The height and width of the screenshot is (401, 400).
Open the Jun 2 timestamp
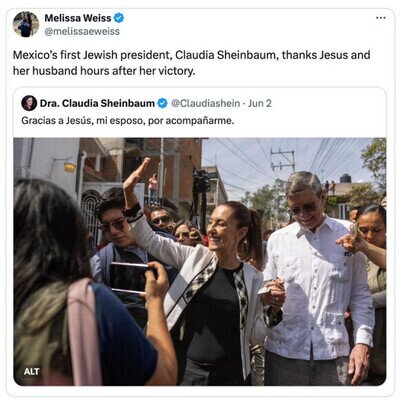coord(260,103)
